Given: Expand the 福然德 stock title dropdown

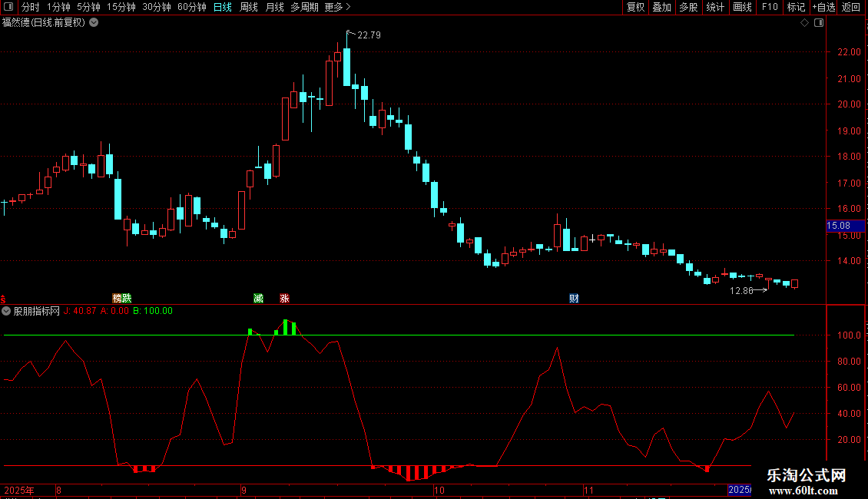Looking at the screenshot, I should 94,23.
